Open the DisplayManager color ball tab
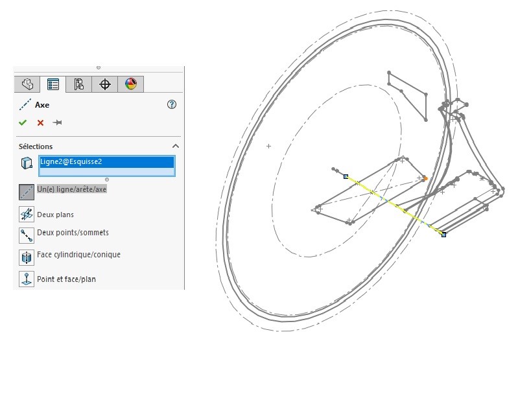518x420 pixels. [131, 84]
